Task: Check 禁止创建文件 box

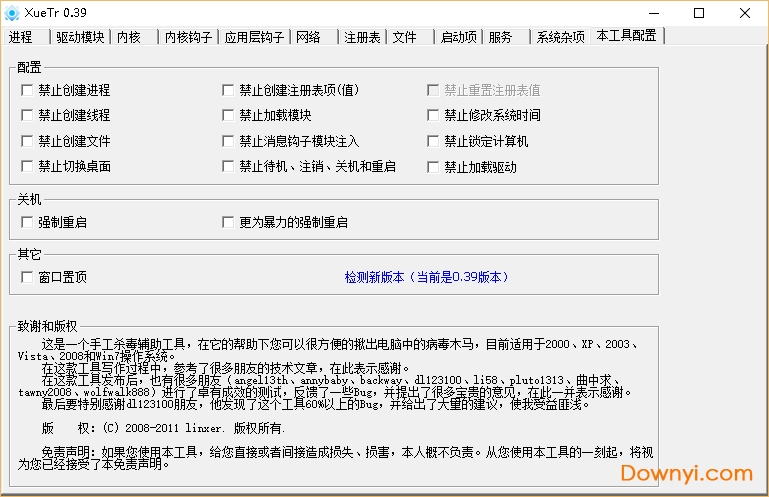Action: [x=28, y=142]
